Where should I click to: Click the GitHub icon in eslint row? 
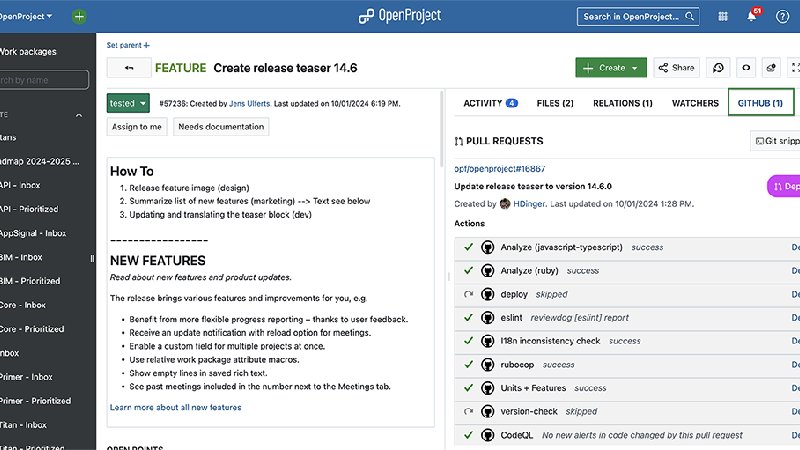tap(488, 318)
